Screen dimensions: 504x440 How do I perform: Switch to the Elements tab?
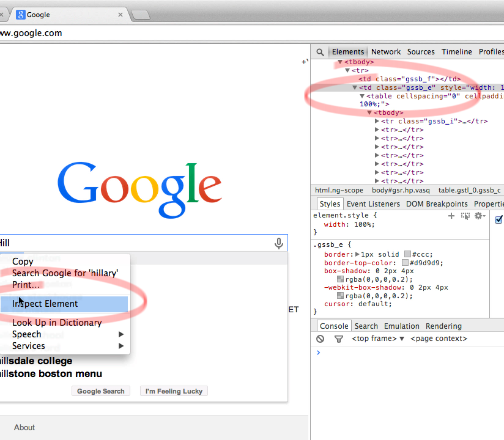pos(348,52)
